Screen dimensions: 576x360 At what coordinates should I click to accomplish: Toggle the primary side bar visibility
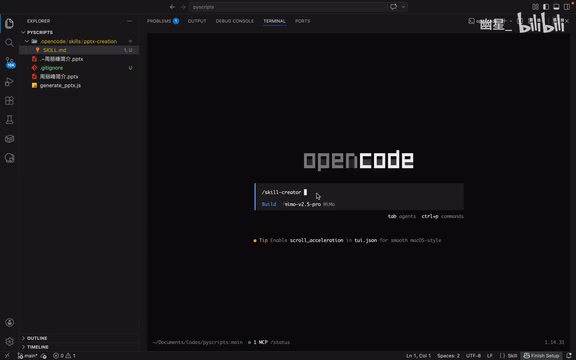546,7
